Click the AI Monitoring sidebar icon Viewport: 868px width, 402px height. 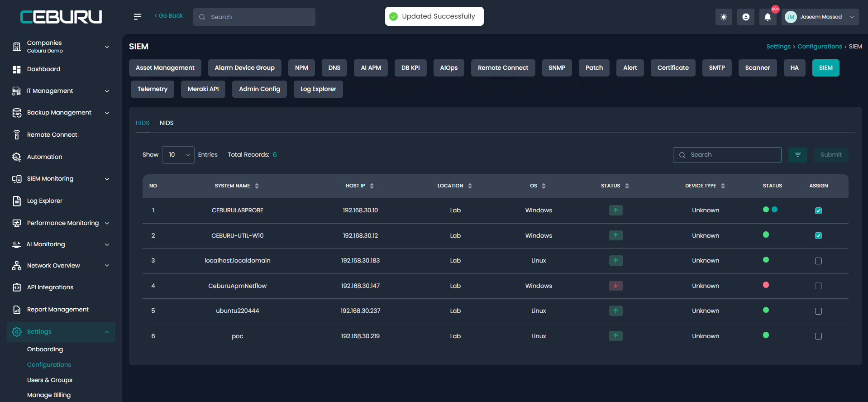(17, 244)
